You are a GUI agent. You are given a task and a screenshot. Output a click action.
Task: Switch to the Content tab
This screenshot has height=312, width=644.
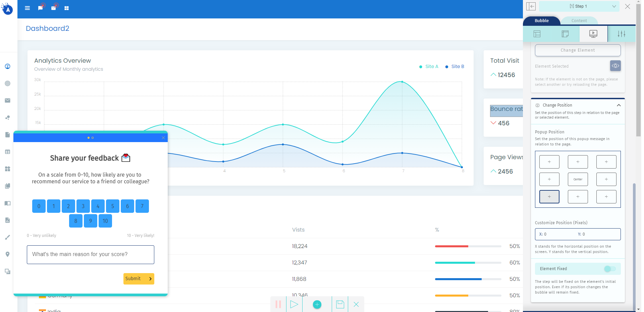579,21
